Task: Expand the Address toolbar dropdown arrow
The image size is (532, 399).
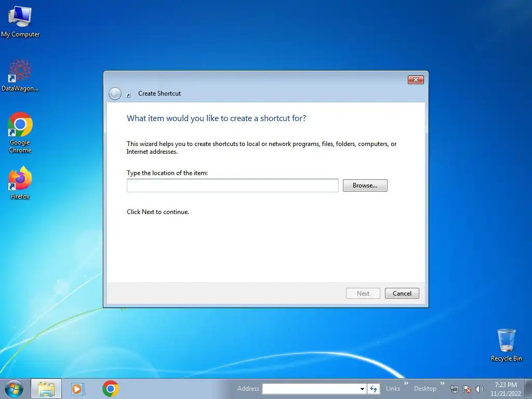Action: pos(362,389)
